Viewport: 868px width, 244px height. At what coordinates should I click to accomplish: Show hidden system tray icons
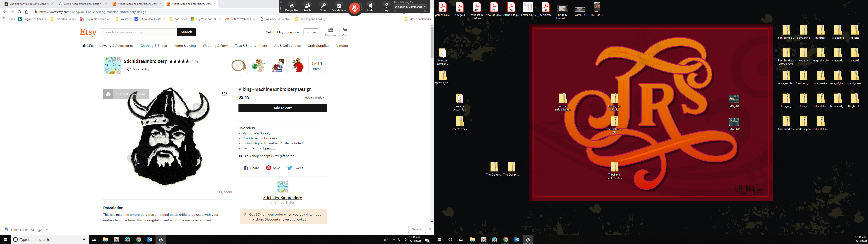(394, 240)
